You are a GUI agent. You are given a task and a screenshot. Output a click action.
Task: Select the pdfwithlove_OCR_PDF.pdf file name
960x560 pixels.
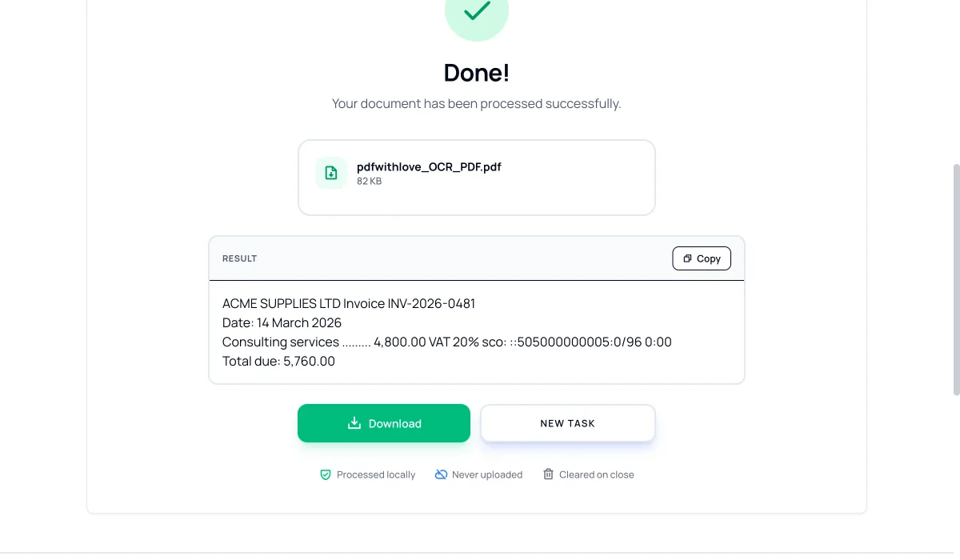click(429, 167)
